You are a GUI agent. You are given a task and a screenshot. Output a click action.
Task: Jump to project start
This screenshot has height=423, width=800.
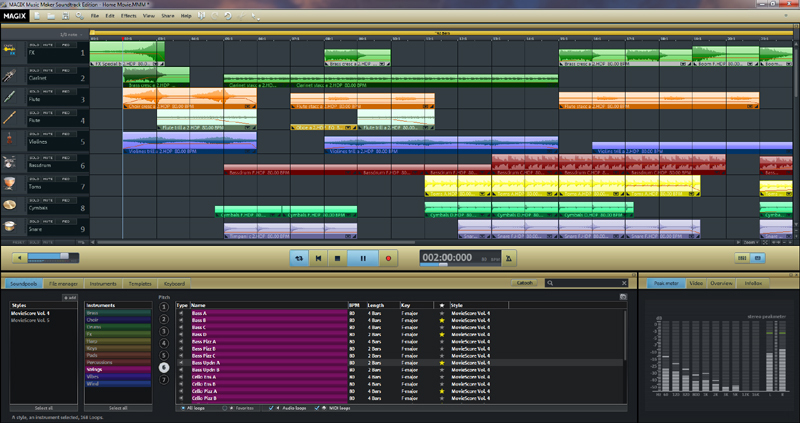click(318, 258)
